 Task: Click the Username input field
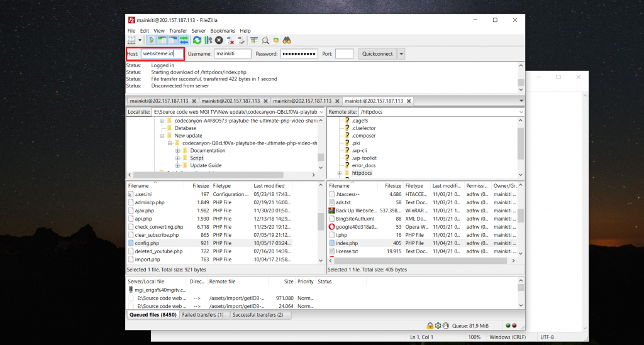tap(233, 54)
